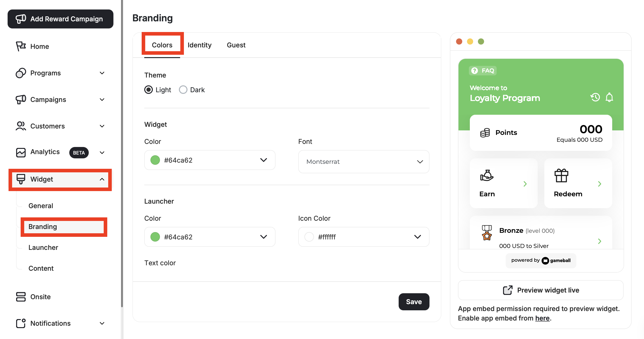Select the Light theme radio button
This screenshot has height=339, width=644.
tap(149, 90)
